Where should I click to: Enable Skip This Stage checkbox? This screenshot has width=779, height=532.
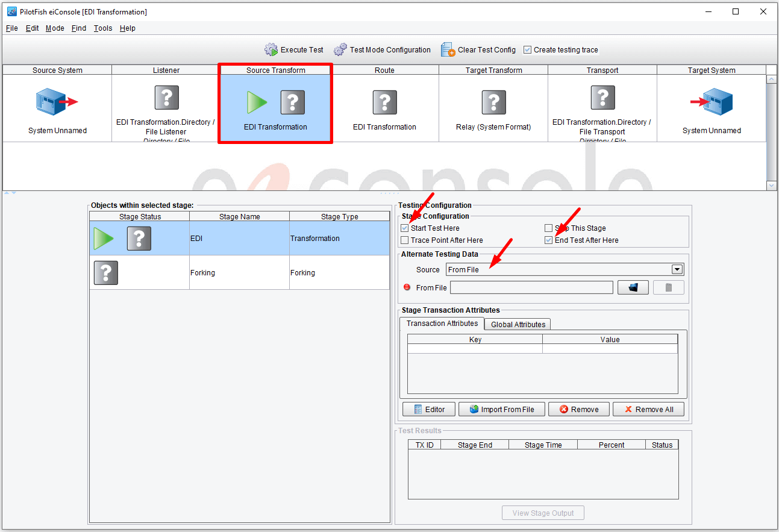click(x=548, y=228)
